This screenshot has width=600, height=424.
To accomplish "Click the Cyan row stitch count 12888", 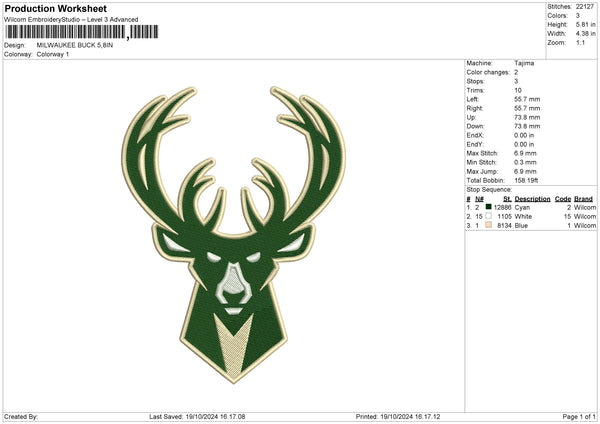I will (x=502, y=207).
